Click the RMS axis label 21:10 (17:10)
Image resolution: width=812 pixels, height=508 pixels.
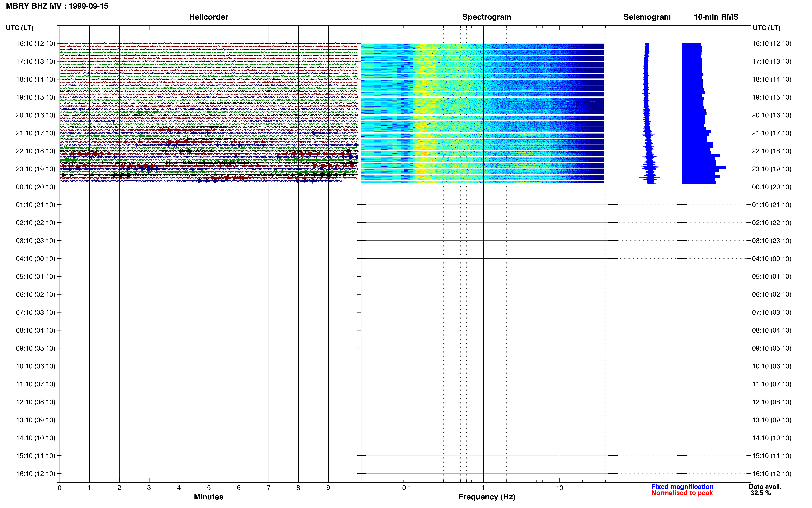[772, 133]
